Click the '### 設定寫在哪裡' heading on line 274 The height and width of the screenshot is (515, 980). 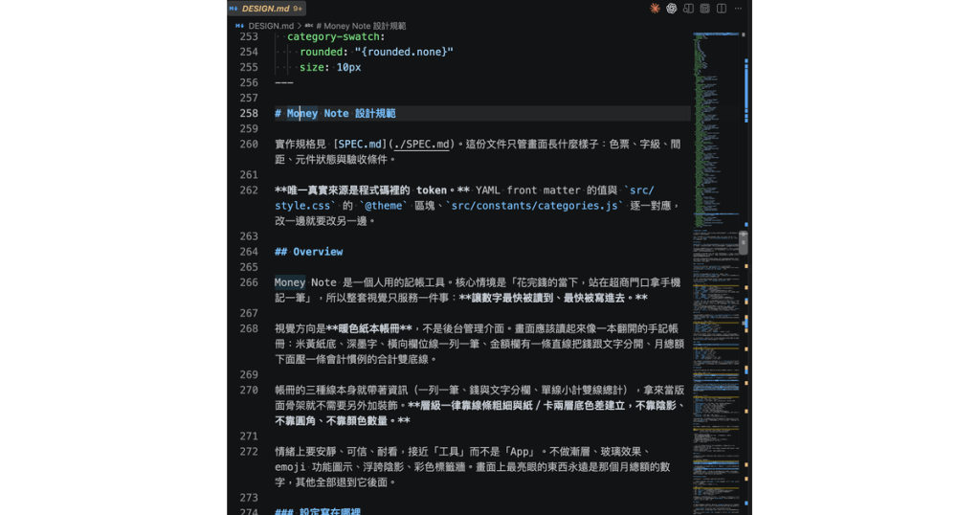[318, 511]
